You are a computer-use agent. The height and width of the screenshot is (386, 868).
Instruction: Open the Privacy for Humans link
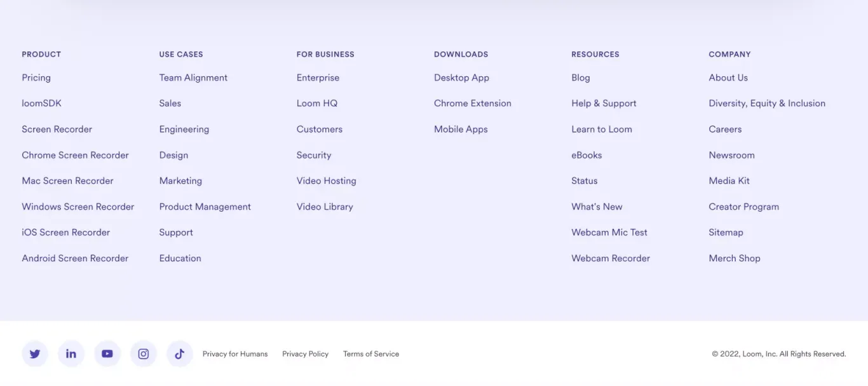[235, 354]
